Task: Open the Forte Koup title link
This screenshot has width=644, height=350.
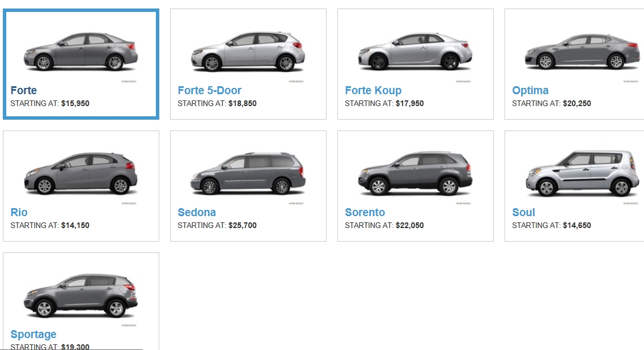Action: tap(373, 90)
